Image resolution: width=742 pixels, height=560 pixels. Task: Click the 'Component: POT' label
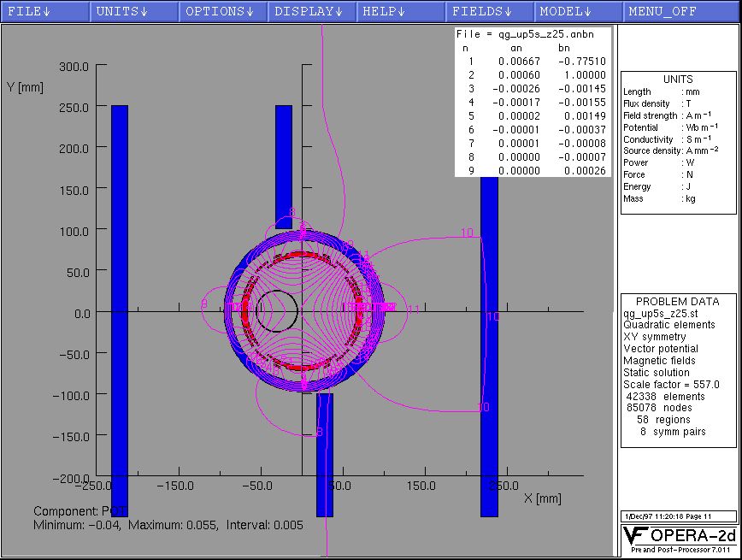click(x=79, y=511)
